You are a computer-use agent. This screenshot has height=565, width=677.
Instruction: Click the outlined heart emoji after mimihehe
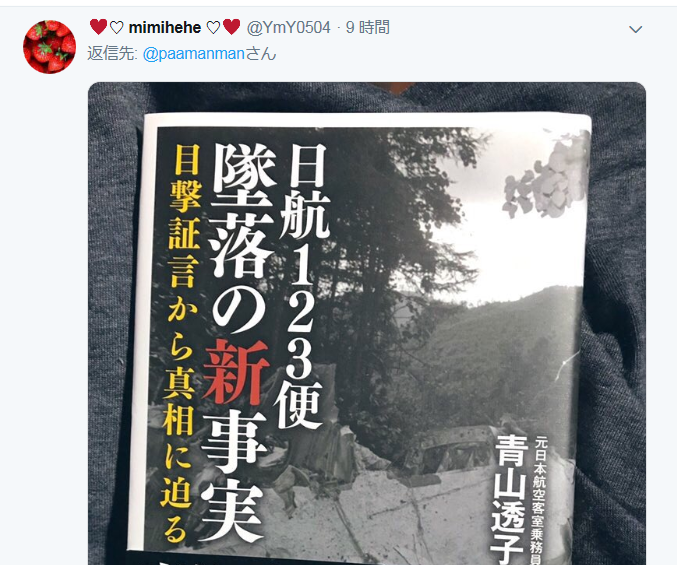pos(213,28)
